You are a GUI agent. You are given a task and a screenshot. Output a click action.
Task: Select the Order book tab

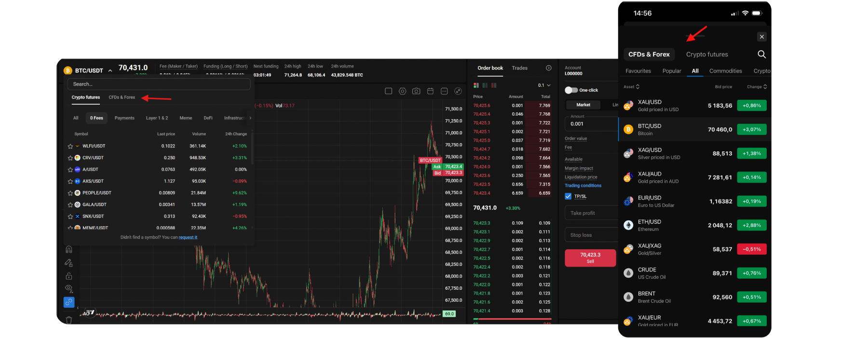[490, 68]
